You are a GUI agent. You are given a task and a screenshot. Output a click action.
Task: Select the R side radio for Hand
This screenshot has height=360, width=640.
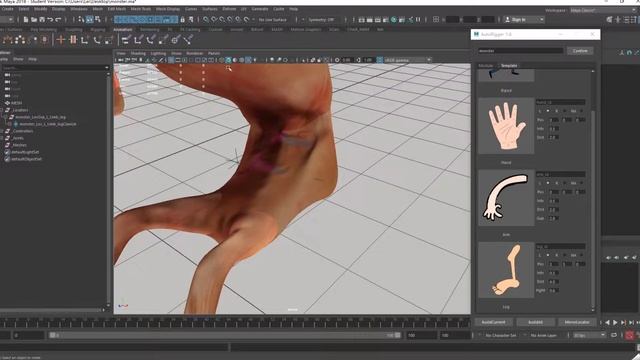tap(565, 111)
